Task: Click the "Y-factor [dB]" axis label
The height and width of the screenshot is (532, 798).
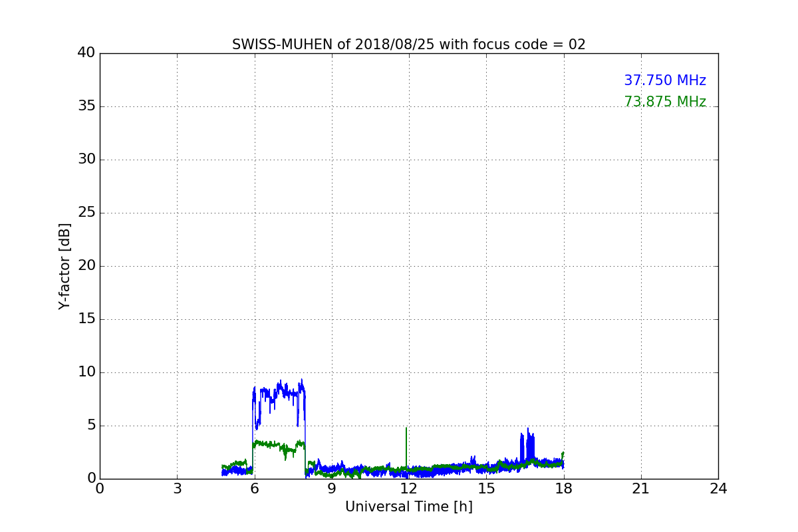Action: [65, 266]
